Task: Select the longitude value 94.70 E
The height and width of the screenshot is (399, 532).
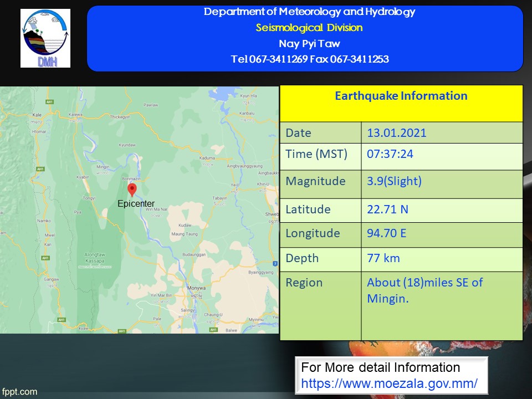Action: pyautogui.click(x=387, y=233)
